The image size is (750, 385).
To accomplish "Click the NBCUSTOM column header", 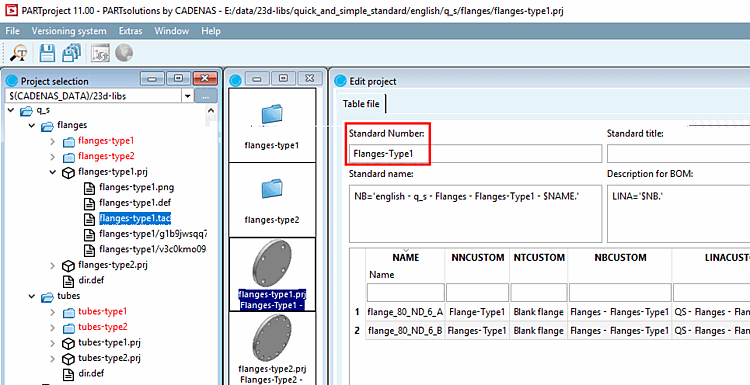I will [620, 258].
